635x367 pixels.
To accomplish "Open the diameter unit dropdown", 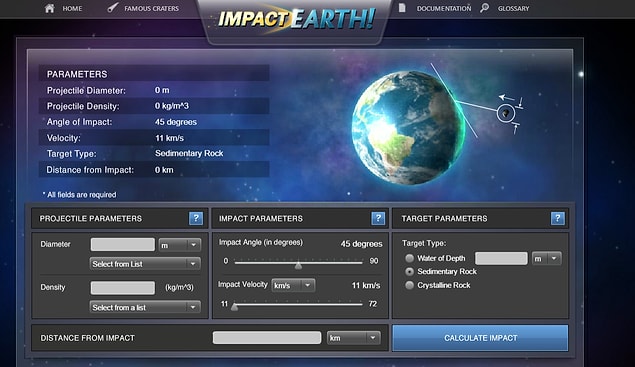I will click(x=179, y=245).
